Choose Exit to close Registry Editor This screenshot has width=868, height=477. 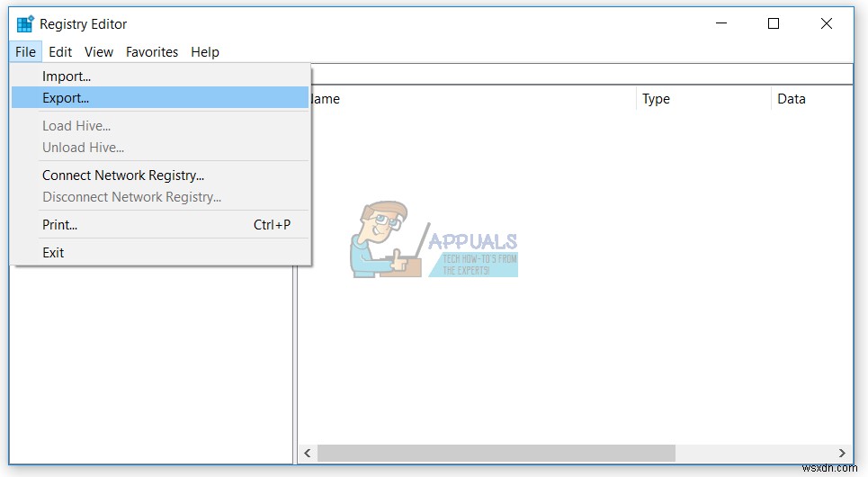point(160,253)
